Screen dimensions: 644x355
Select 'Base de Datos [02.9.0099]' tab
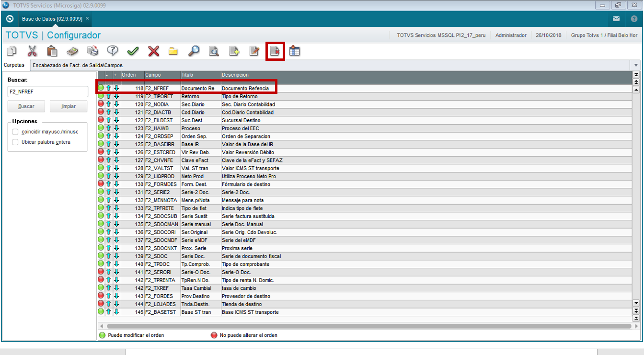pyautogui.click(x=52, y=19)
